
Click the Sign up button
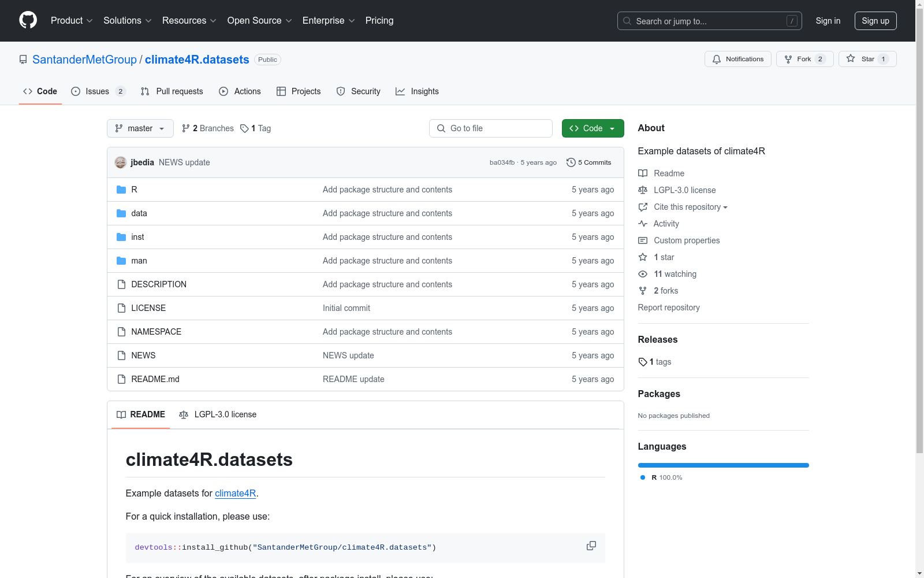coord(875,21)
